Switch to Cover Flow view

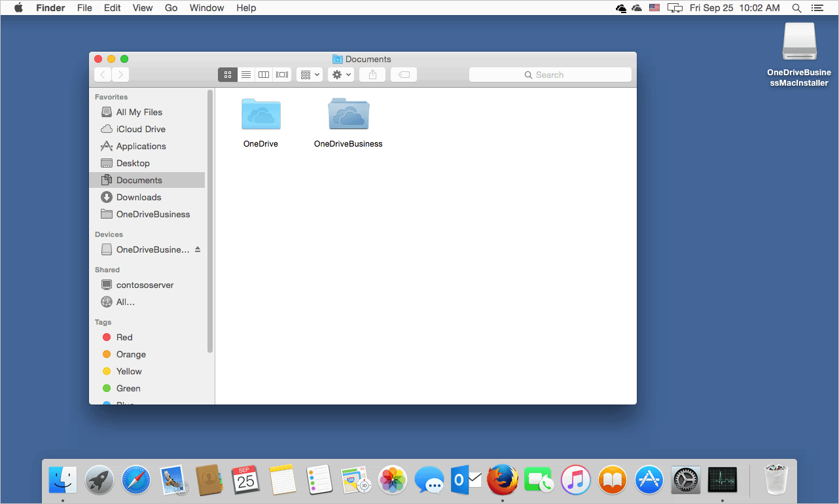[282, 75]
